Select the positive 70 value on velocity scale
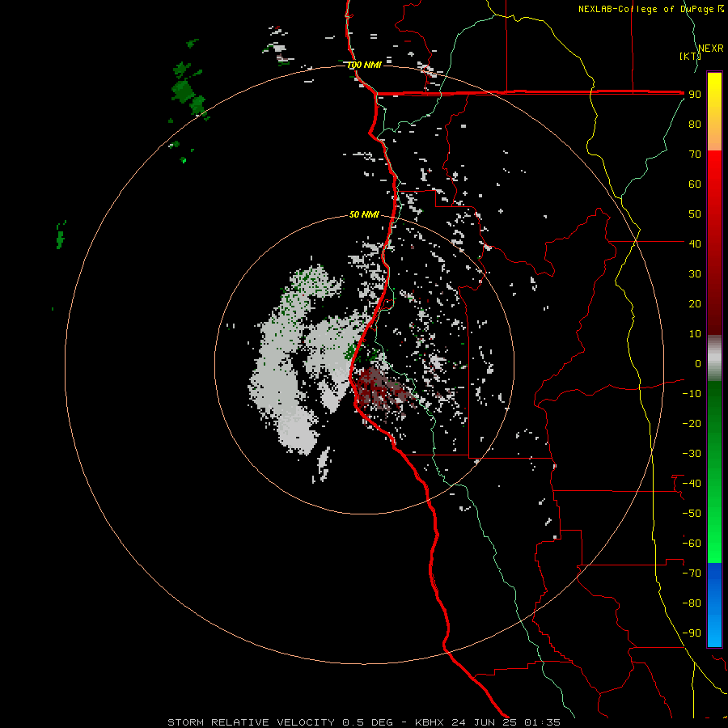 (695, 154)
